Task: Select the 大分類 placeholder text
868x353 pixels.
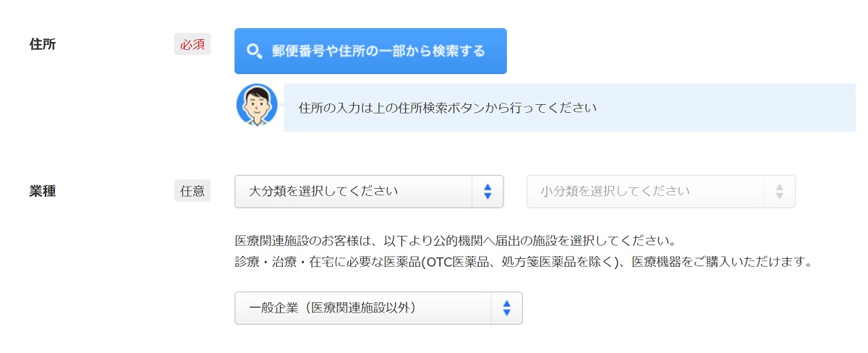Action: (x=323, y=192)
